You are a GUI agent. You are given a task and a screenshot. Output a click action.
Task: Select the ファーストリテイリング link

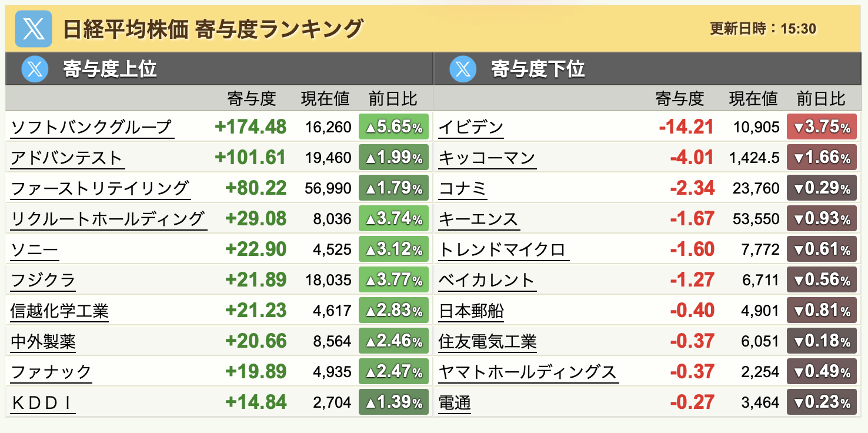click(101, 188)
